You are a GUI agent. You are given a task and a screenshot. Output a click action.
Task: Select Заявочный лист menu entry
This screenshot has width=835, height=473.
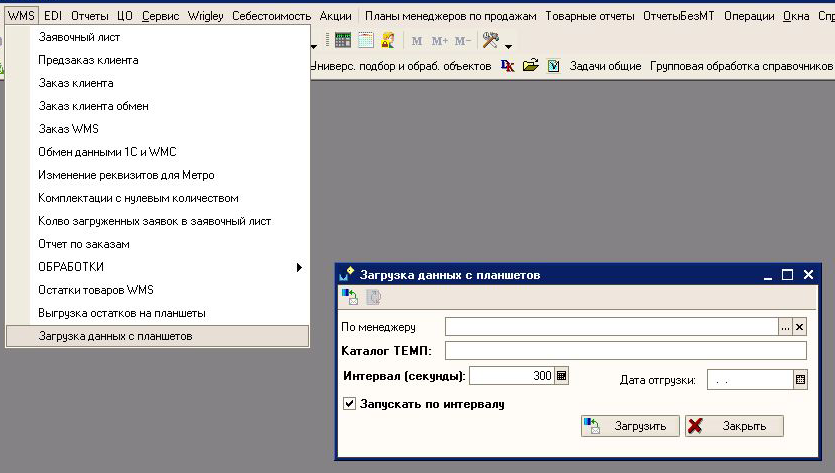coord(158,37)
